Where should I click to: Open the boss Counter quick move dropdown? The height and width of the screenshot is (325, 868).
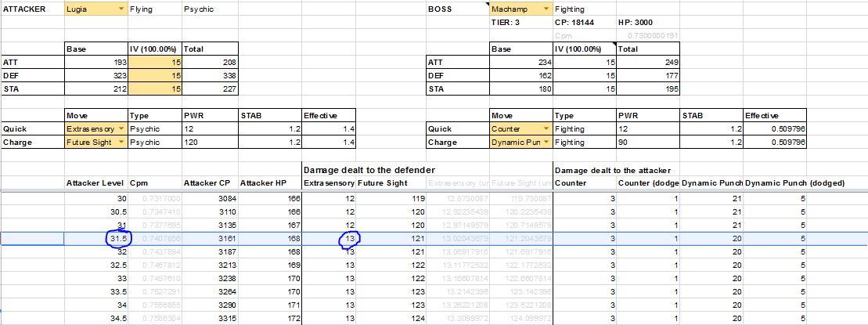click(x=544, y=128)
